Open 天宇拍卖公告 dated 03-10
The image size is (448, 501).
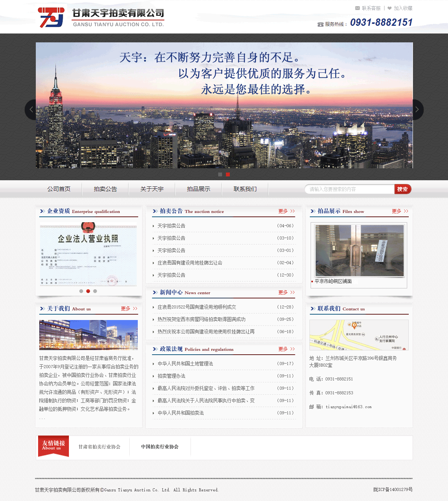[171, 238]
